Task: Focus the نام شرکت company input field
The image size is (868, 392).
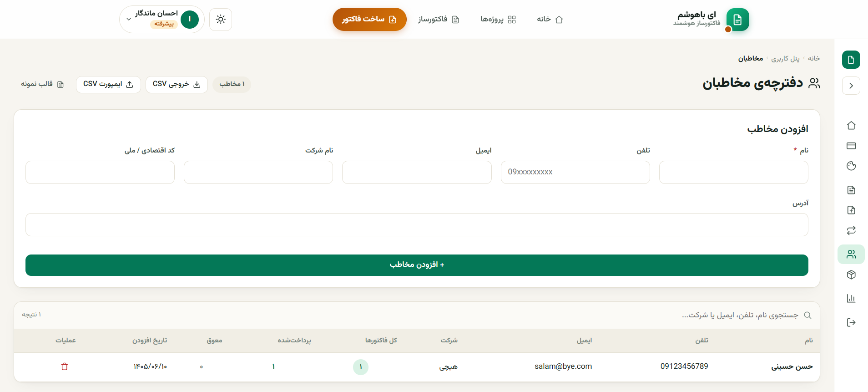Action: [x=258, y=172]
